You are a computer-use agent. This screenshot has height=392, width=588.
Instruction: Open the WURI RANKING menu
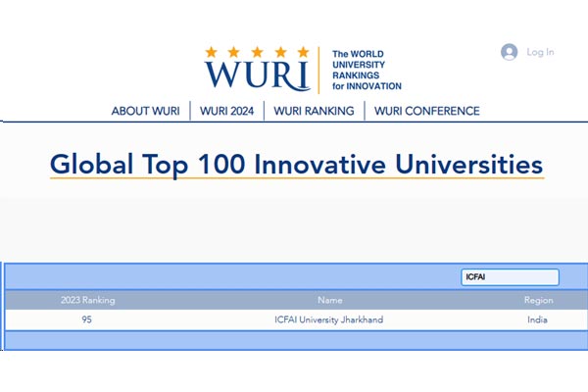(x=314, y=111)
